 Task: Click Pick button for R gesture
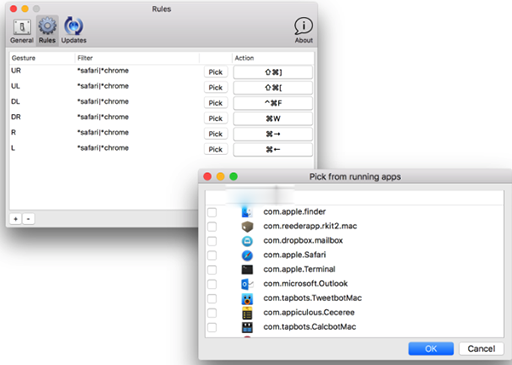coord(216,134)
